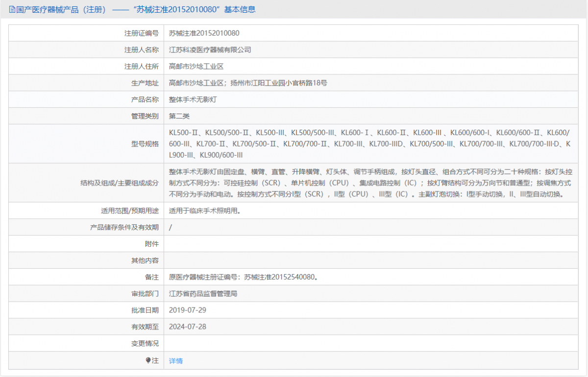Viewport: 588px width, 377px height.
Task: Click the 管理类别 row label
Action: point(145,116)
